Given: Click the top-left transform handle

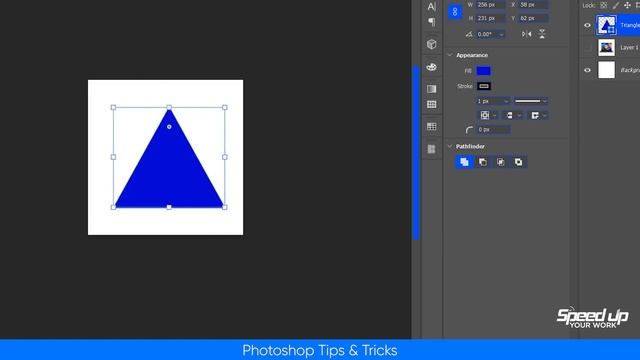Looking at the screenshot, I should click(x=113, y=108).
